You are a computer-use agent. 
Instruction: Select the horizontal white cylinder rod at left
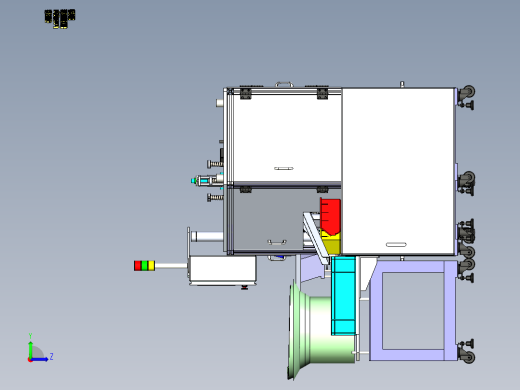pos(207,236)
